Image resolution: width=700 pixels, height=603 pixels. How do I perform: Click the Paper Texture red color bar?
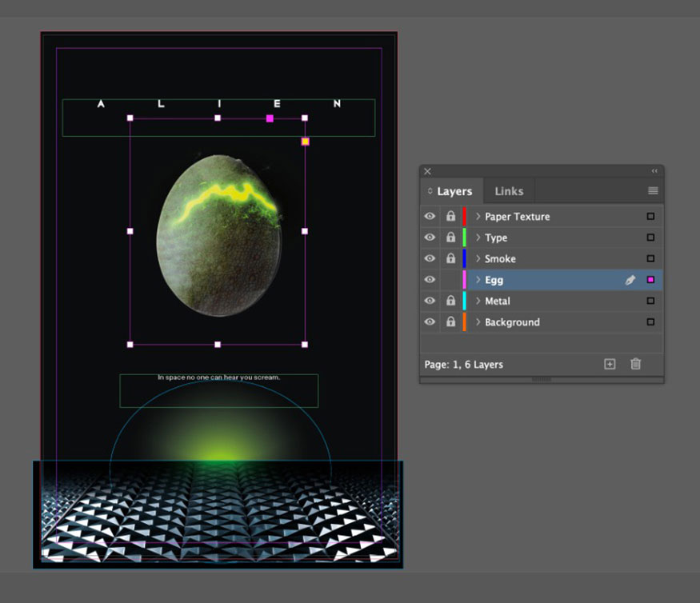point(464,217)
